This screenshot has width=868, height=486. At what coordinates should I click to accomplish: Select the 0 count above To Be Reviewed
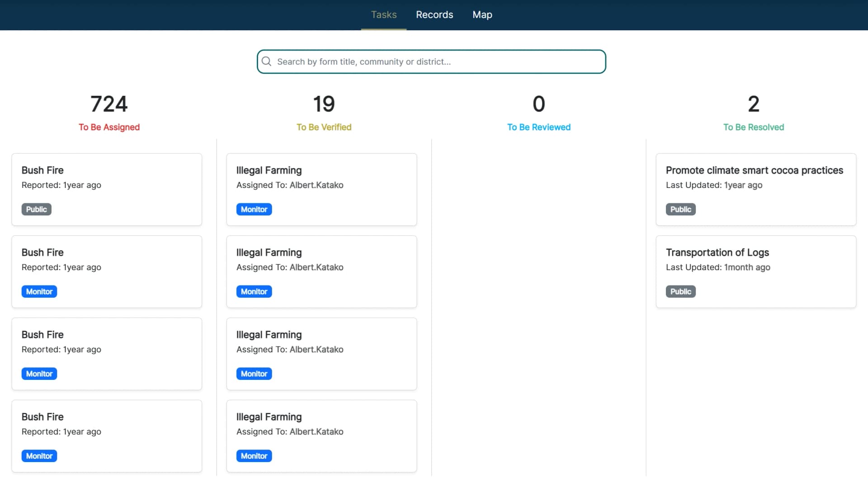(539, 104)
